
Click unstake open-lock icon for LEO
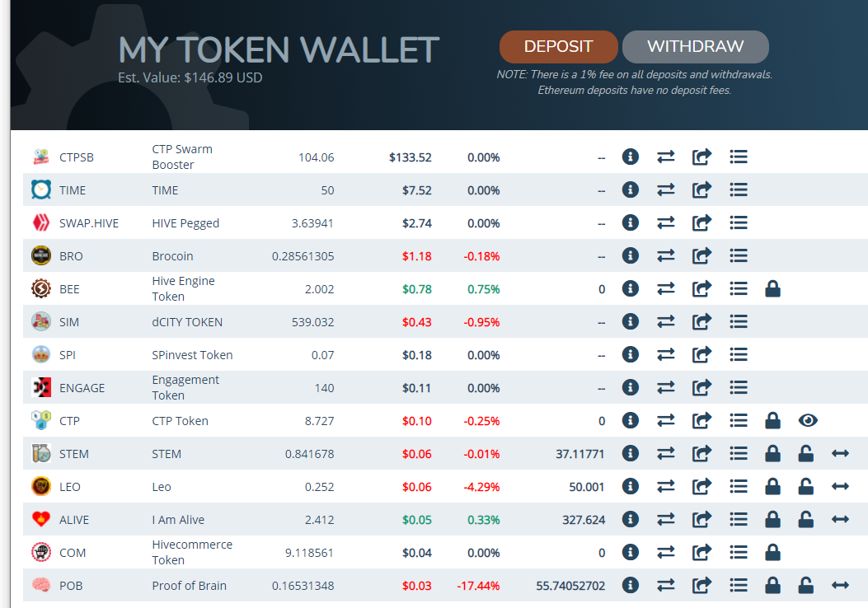point(806,486)
